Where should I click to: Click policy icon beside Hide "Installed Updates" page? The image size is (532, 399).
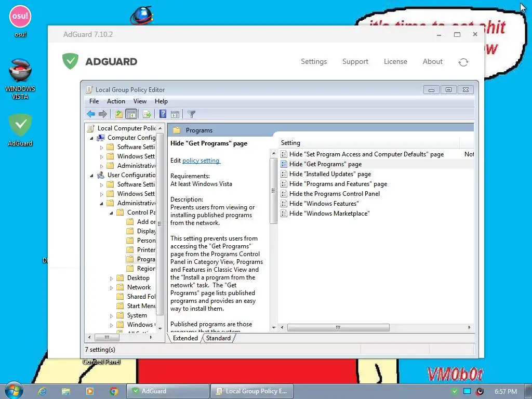[284, 174]
